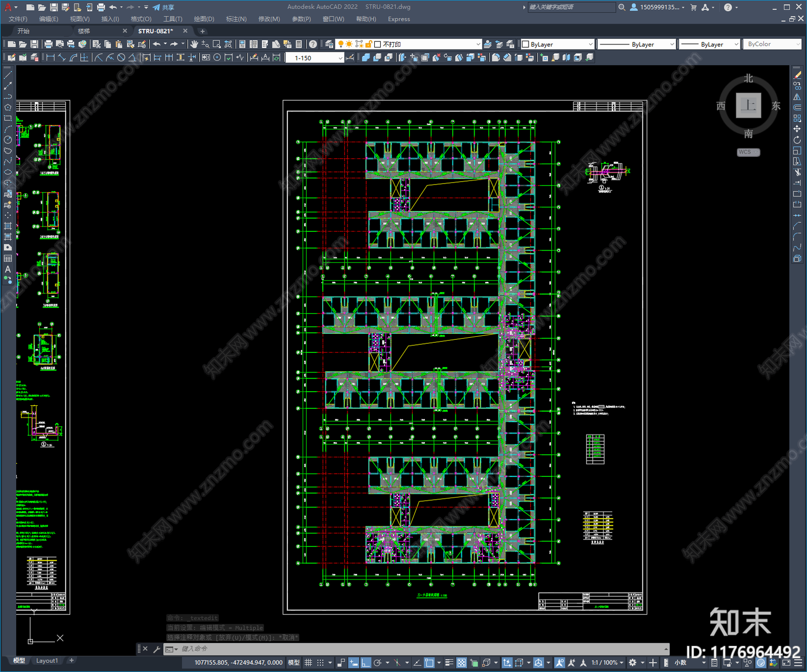
Task: Select the Rotate tool in modify toolbar
Action: [797, 140]
